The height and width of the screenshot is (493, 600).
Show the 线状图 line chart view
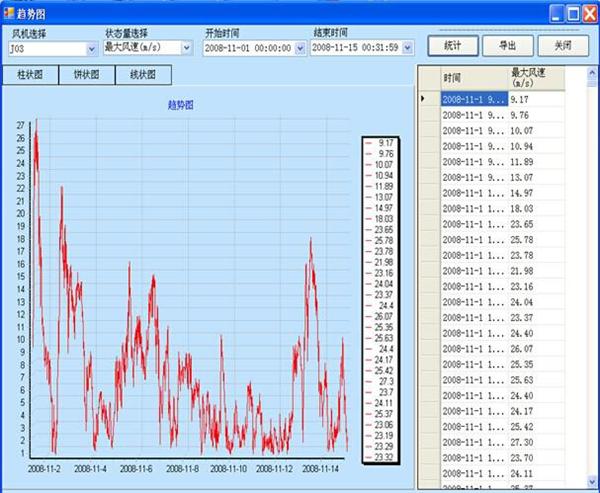coord(143,75)
